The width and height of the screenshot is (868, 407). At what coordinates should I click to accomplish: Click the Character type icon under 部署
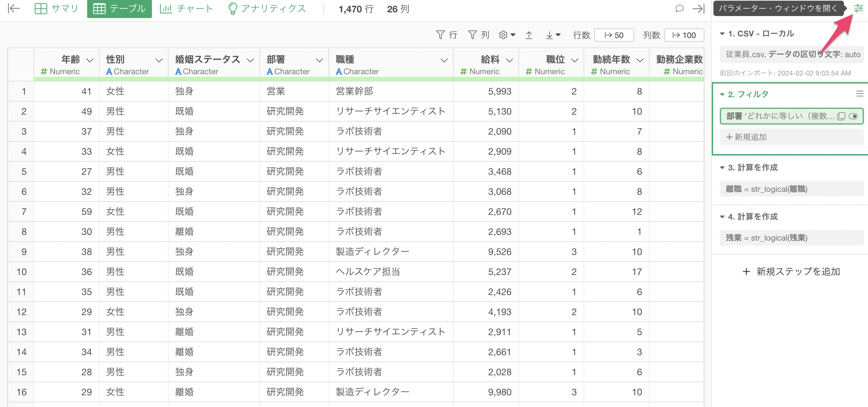(269, 72)
